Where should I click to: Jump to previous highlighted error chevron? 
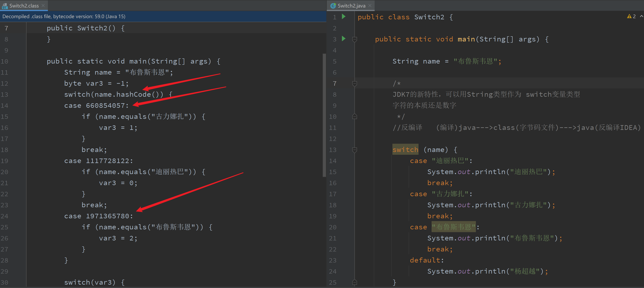tap(641, 16)
